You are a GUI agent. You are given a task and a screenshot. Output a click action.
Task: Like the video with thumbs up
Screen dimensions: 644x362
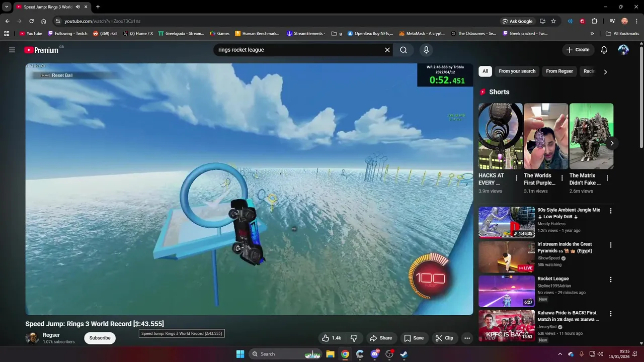click(x=332, y=338)
